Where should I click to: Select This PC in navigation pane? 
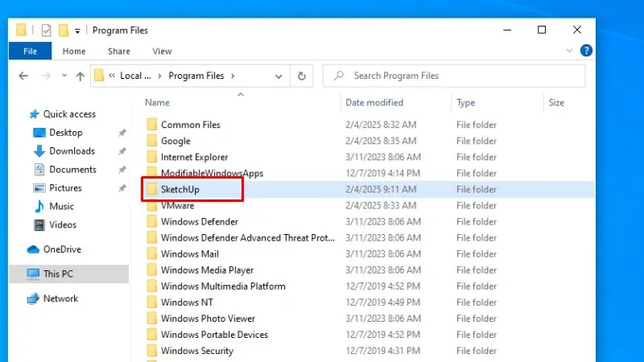point(58,274)
